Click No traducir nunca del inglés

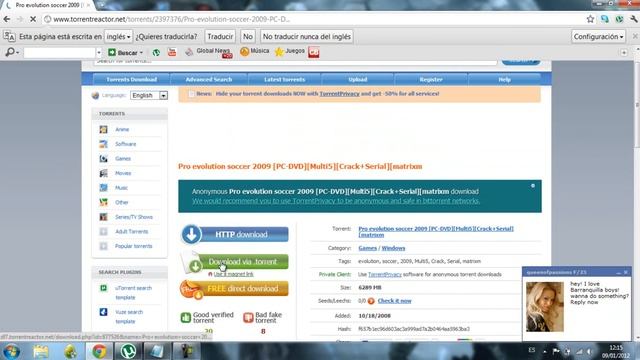[307, 36]
